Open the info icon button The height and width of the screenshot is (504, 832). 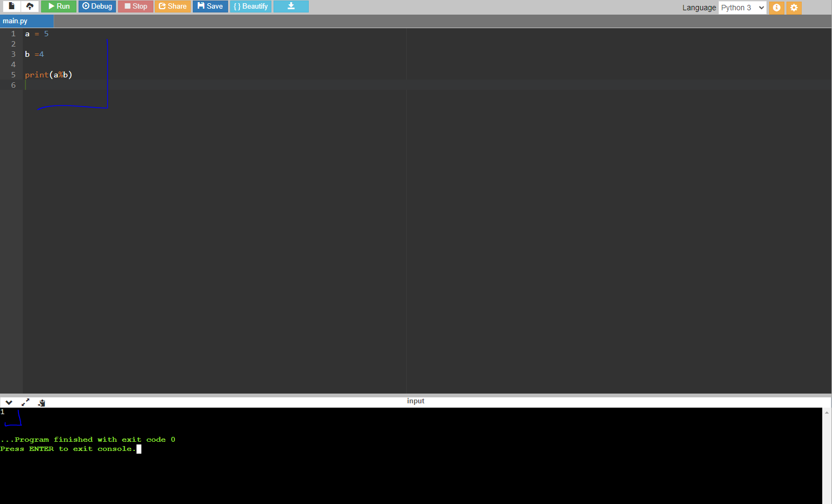(x=776, y=8)
